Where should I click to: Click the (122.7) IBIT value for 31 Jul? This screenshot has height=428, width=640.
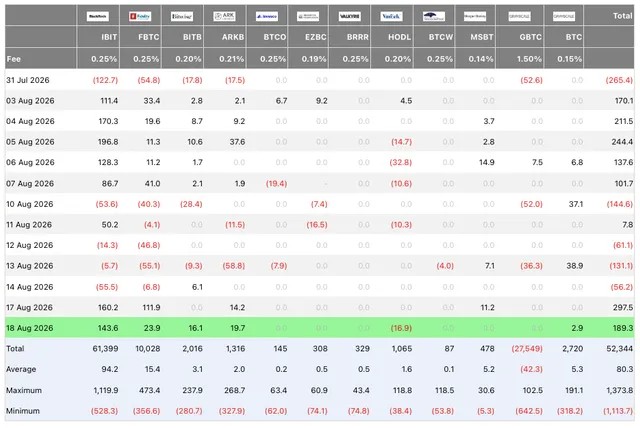[105, 80]
